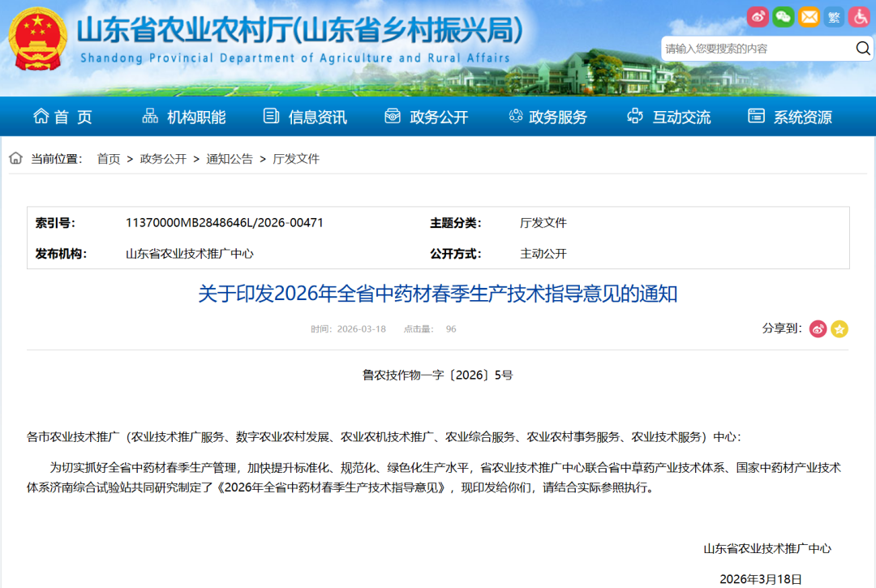Open the Weibo icon in the header
This screenshot has height=588, width=876.
(x=758, y=17)
